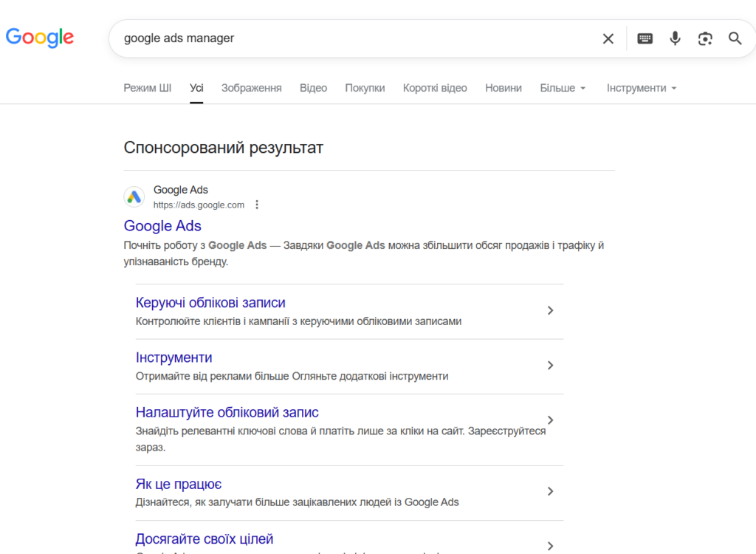Click text Отримайте від реклами більше
The image size is (756, 554).
point(292,376)
